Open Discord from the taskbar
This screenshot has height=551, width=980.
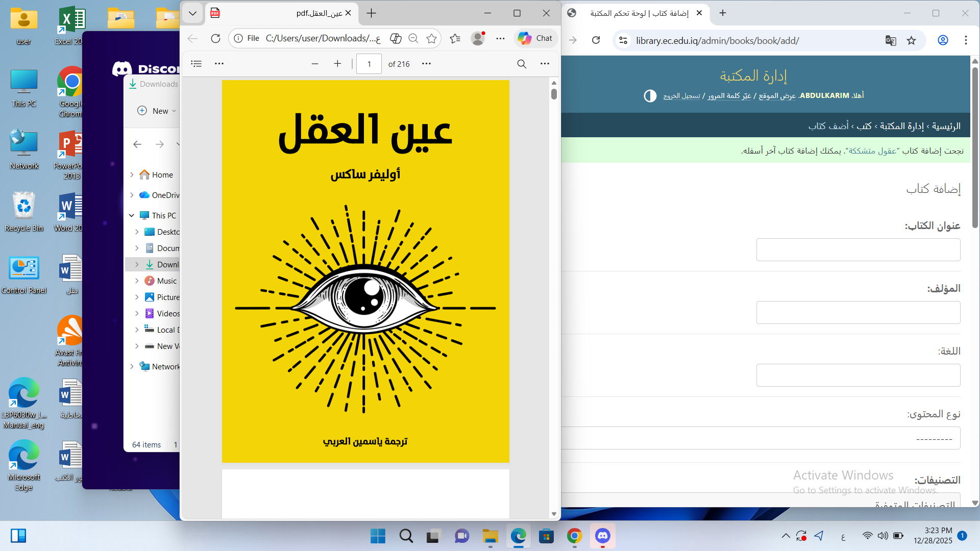(603, 536)
